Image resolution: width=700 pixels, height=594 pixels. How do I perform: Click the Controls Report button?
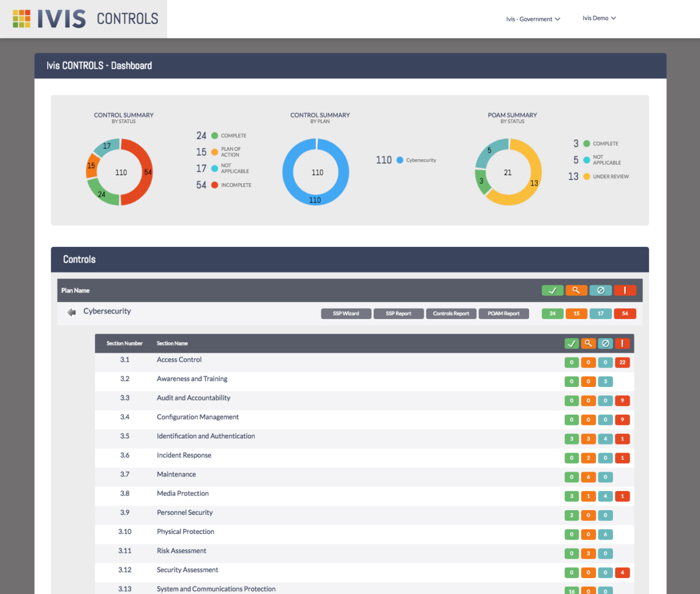tap(451, 313)
